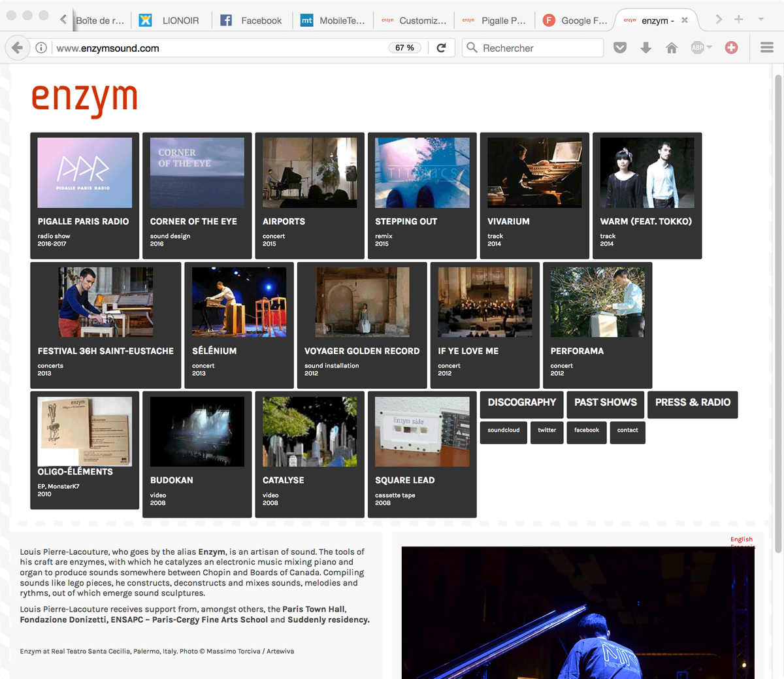The height and width of the screenshot is (679, 784).
Task: Open the If Ye Love Me thumbnail
Action: click(485, 302)
